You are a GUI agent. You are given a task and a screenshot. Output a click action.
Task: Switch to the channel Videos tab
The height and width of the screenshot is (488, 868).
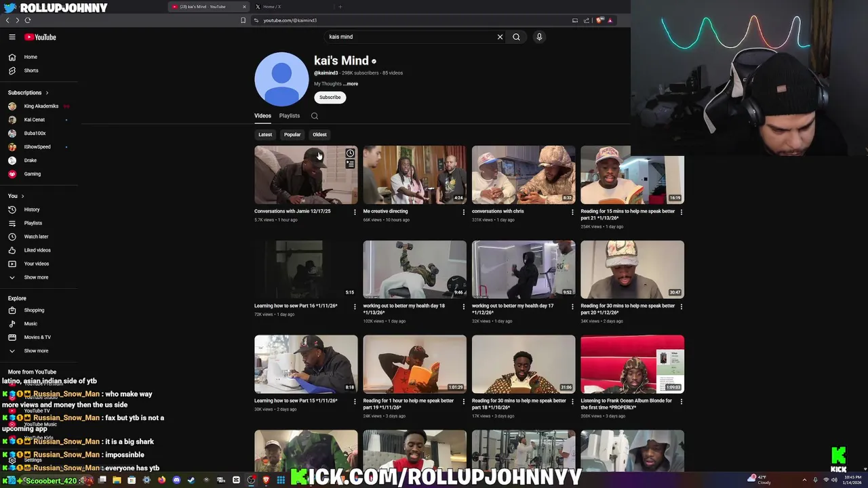tap(262, 116)
